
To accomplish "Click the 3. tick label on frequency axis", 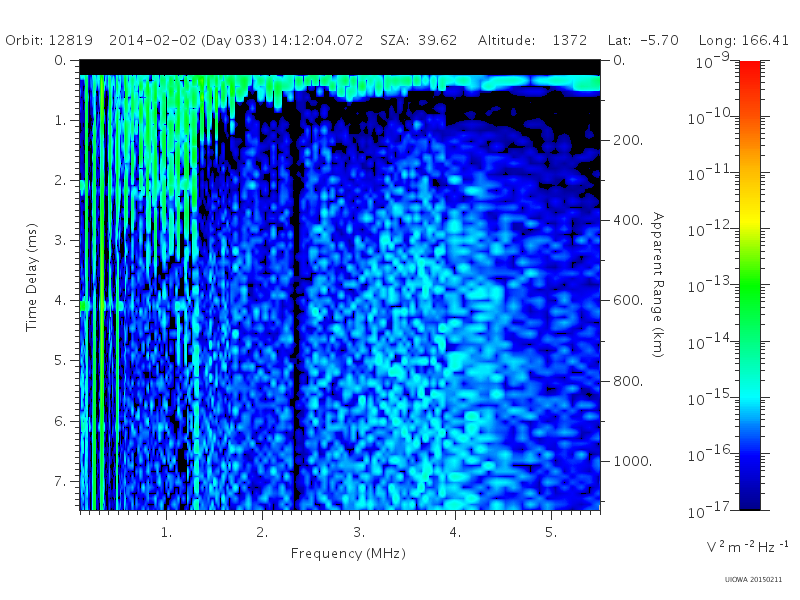I will (x=359, y=533).
